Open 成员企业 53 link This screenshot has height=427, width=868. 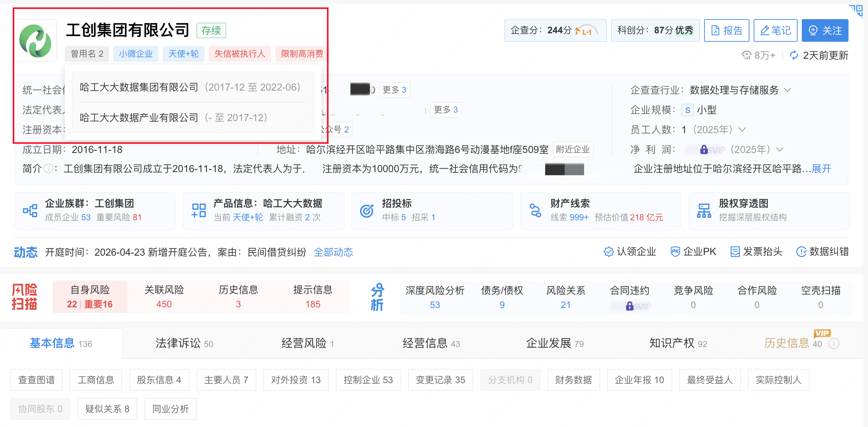tap(68, 217)
